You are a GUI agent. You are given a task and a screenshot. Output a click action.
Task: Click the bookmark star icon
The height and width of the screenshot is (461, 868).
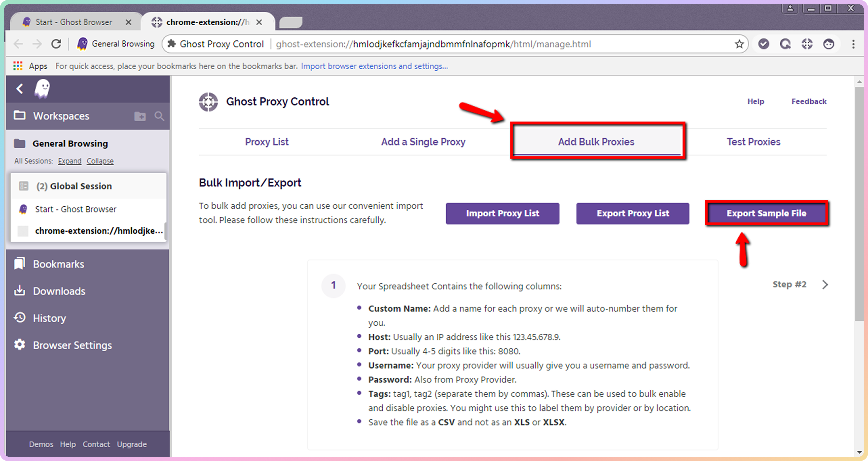click(739, 44)
